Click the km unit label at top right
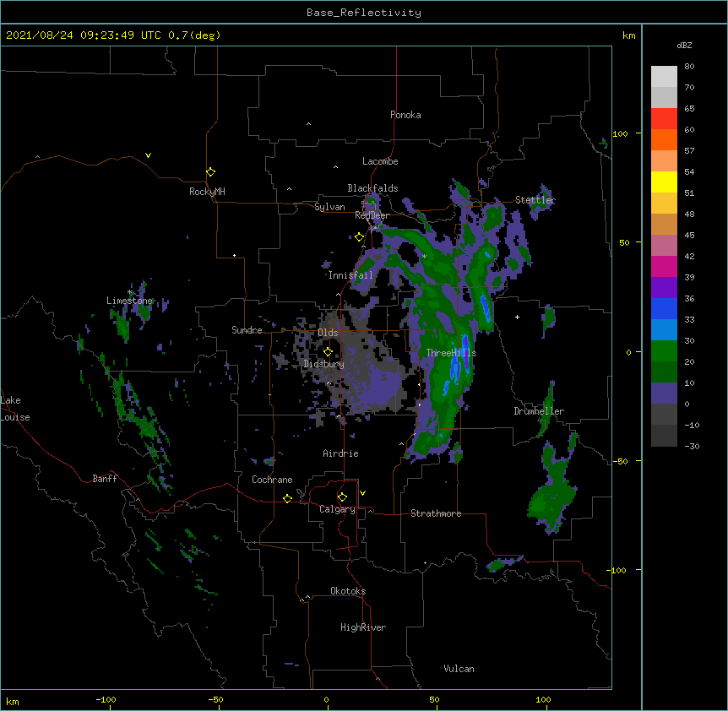This screenshot has height=711, width=728. (628, 35)
